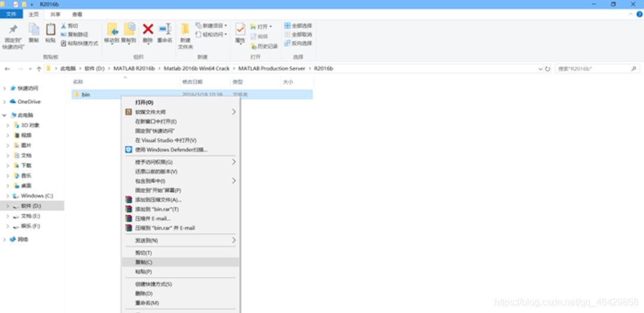Click 软件 (D:) in breadcrumb
Viewport: 644px width, 313px height.
(x=95, y=69)
